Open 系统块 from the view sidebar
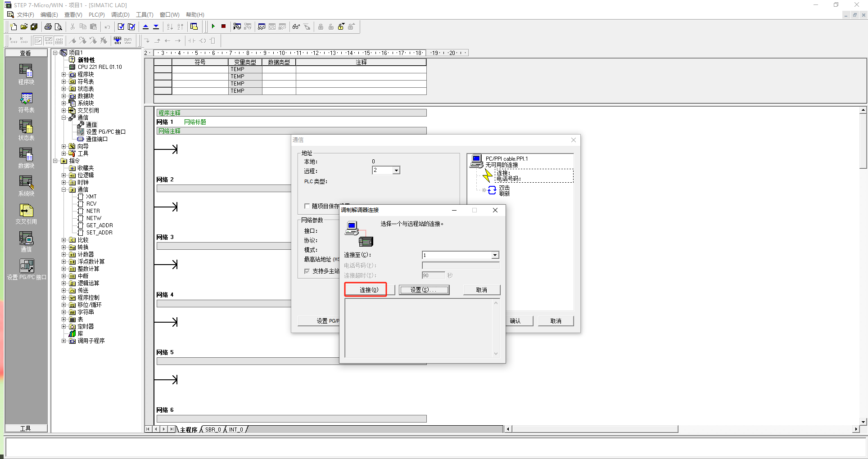868x459 pixels. point(26,186)
